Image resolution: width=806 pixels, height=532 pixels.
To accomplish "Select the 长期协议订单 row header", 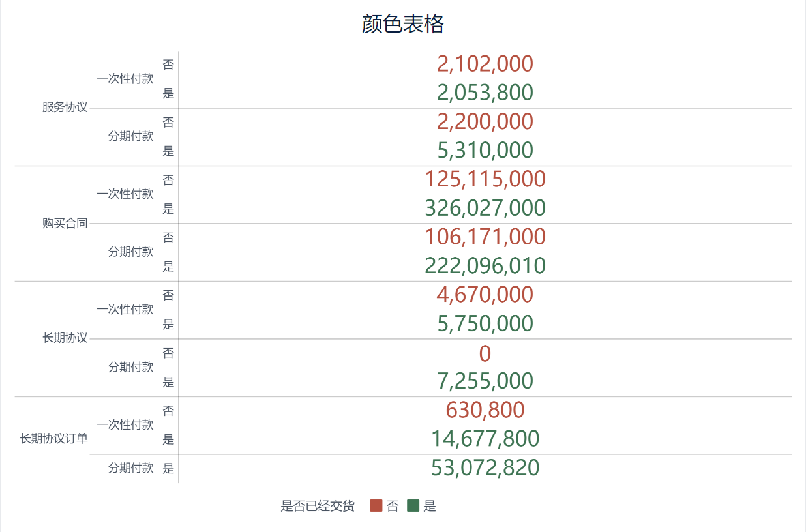I will (x=54, y=439).
